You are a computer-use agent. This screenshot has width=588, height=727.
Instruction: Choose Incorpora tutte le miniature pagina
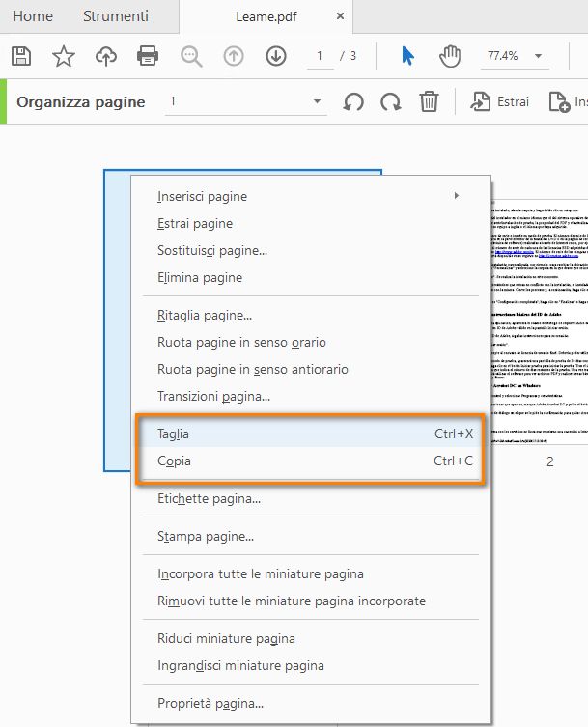(x=311, y=574)
